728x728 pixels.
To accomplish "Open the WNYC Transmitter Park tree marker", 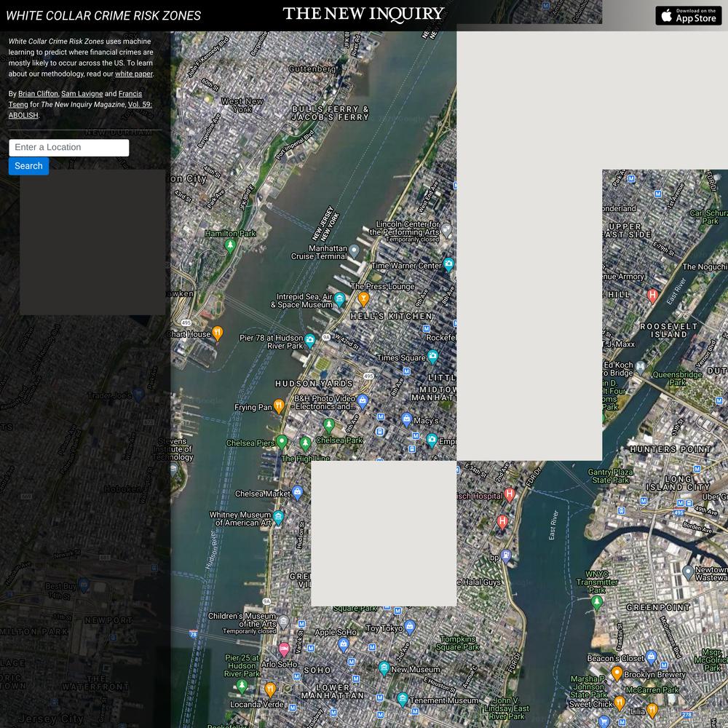I will pos(597,603).
